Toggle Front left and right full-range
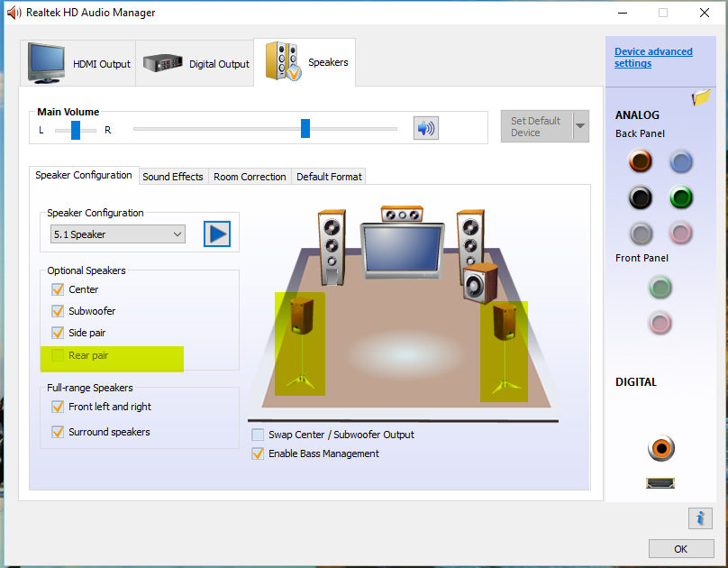The height and width of the screenshot is (568, 728). pos(58,407)
